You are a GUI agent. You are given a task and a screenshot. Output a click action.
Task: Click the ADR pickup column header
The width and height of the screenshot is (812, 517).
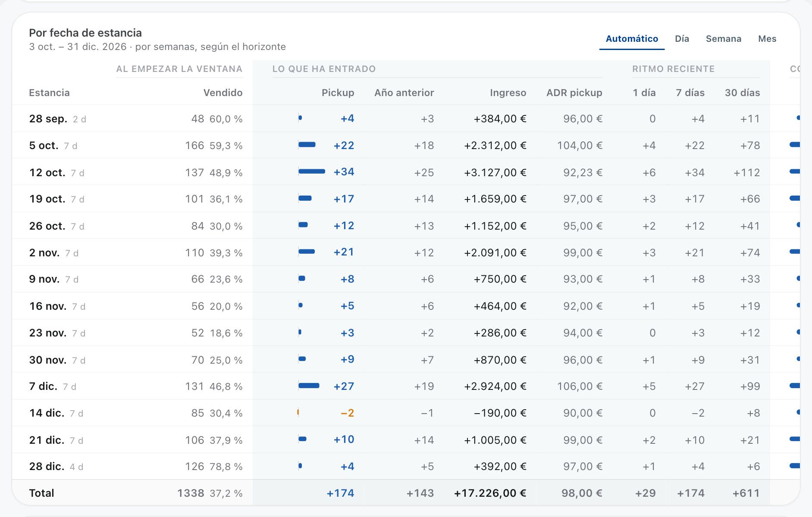pyautogui.click(x=574, y=93)
